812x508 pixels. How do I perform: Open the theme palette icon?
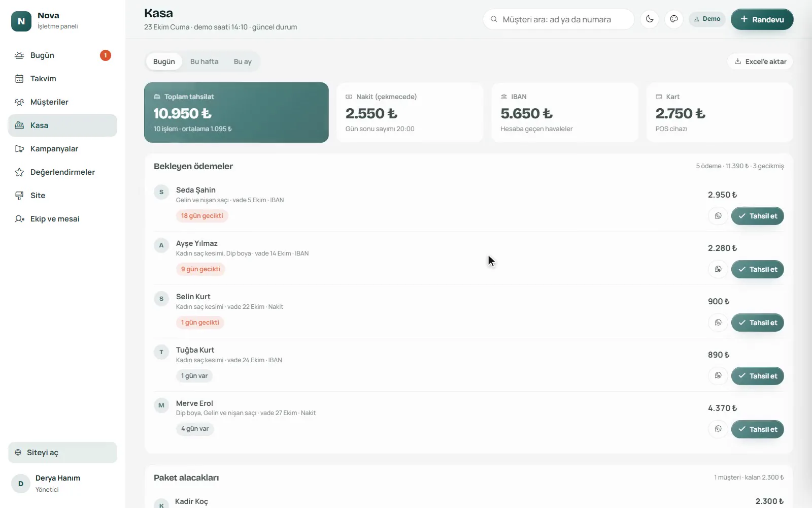point(674,19)
